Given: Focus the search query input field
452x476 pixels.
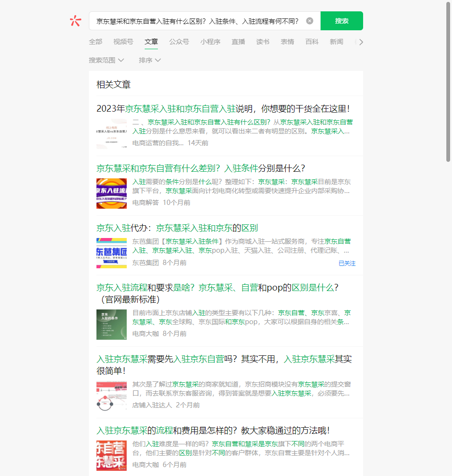Looking at the screenshot, I should (197, 21).
